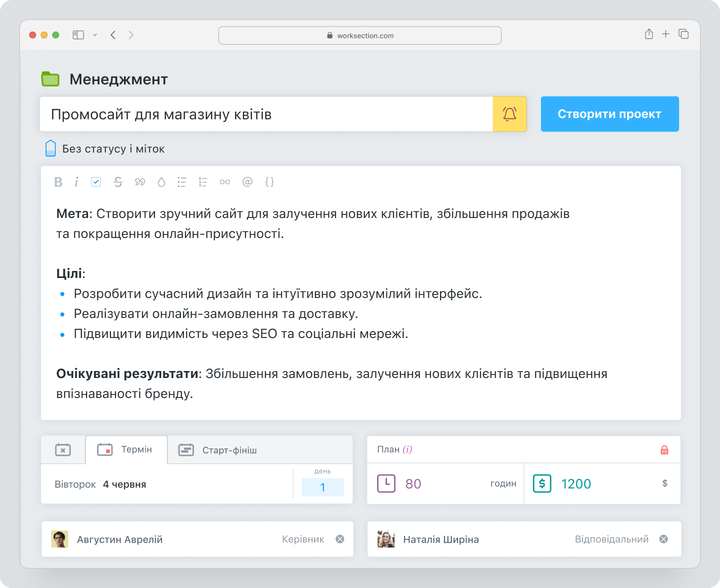The image size is (720, 588).
Task: Insert a bulleted list
Action: [181, 182]
